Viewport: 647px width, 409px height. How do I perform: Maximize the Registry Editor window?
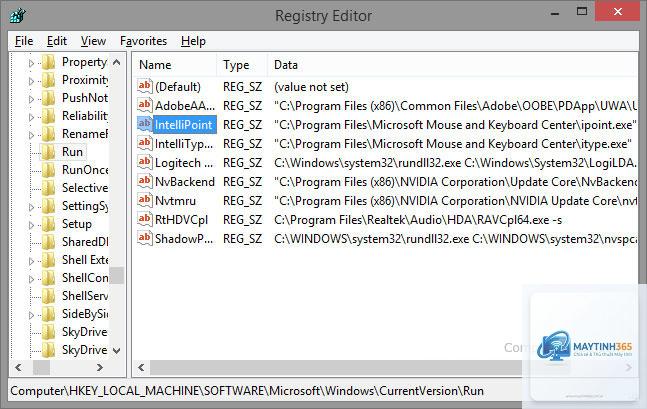(x=582, y=12)
